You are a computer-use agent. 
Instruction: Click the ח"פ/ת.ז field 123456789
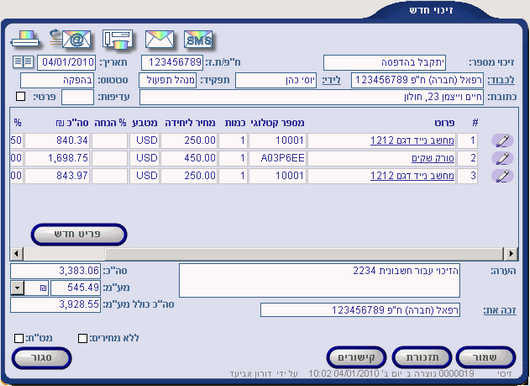click(x=172, y=63)
